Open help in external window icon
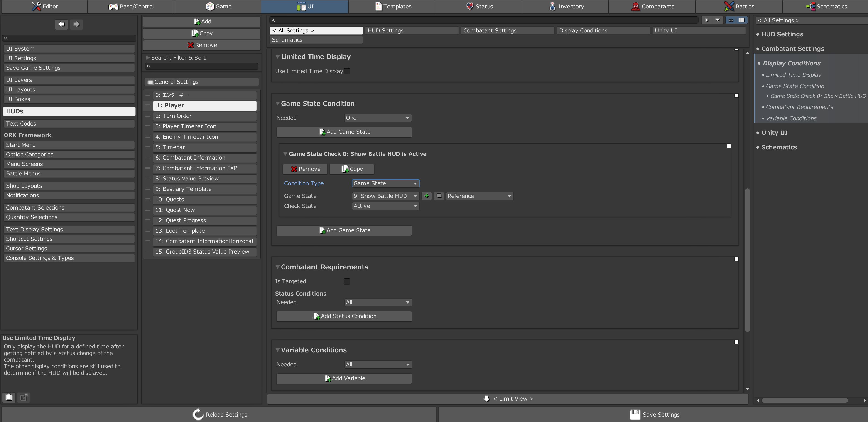Screen dimensions: 868x422 24,397
